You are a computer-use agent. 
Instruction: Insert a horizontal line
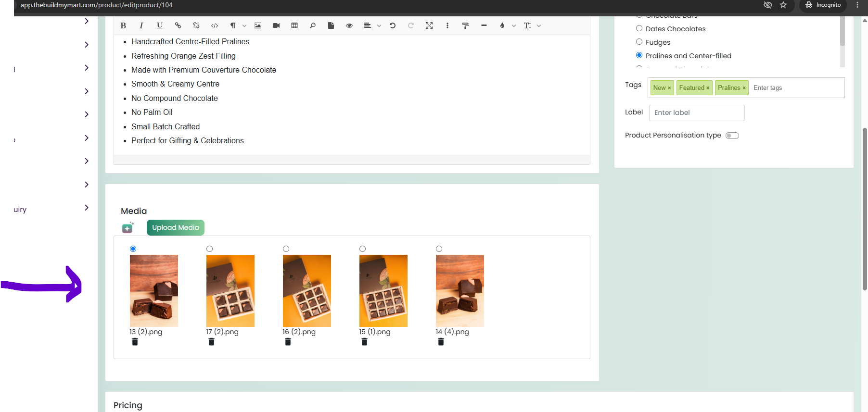pyautogui.click(x=484, y=25)
